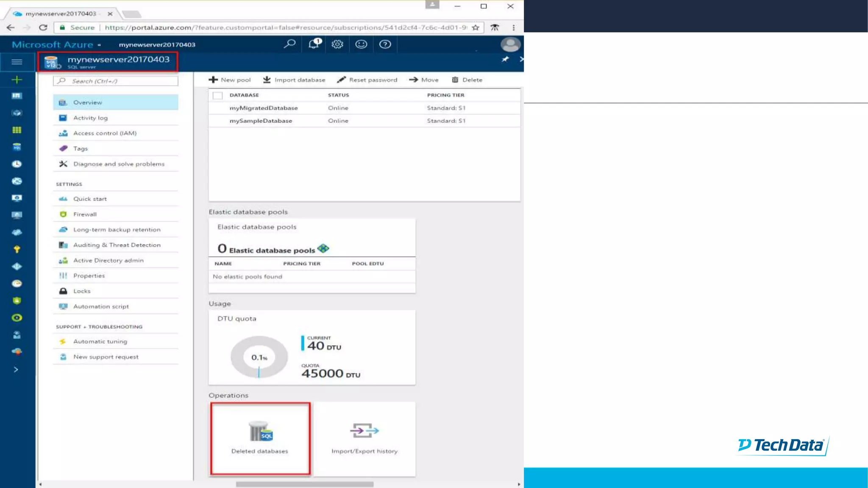Open the notifications bell icon
Image resolution: width=868 pixels, height=488 pixels.
pyautogui.click(x=314, y=44)
